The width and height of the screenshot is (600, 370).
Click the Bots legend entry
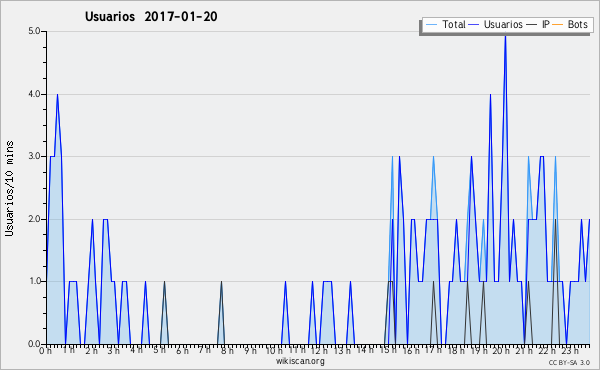570,24
